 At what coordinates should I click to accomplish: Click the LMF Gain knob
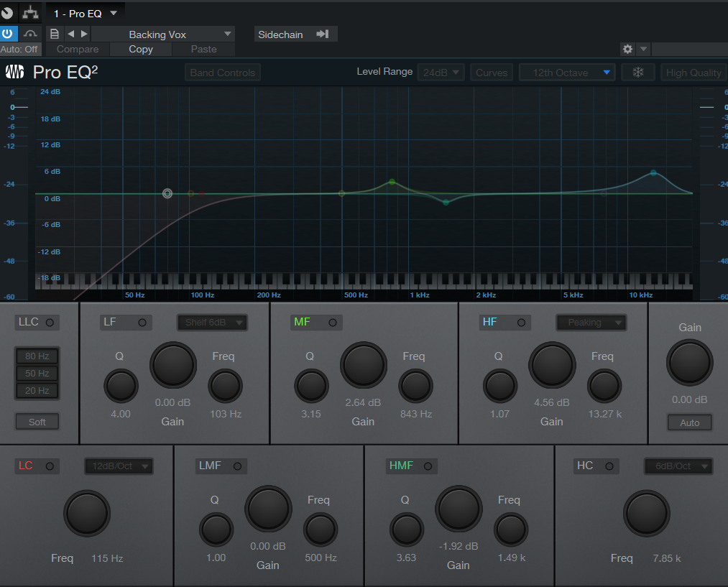tap(268, 509)
